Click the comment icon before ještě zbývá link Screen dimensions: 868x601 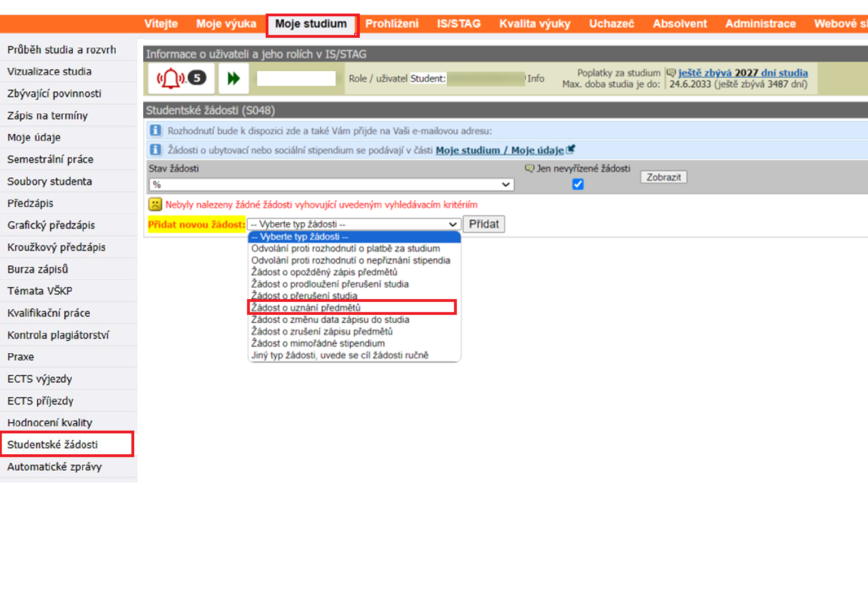point(671,72)
